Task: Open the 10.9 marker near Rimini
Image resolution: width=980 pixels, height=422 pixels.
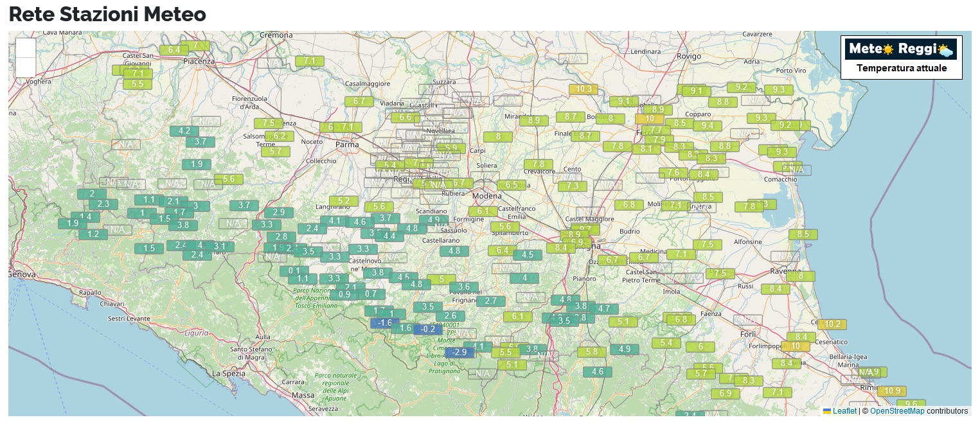Action: coord(892,391)
